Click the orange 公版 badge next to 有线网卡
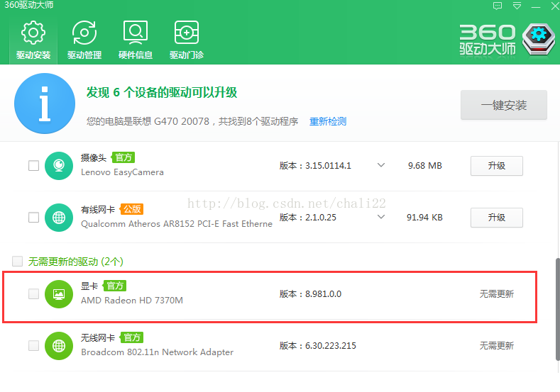The width and height of the screenshot is (560, 392). coord(132,209)
